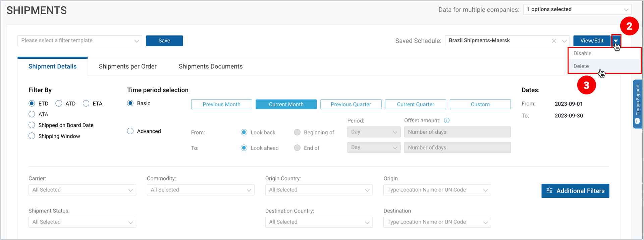This screenshot has height=240, width=644.
Task: Click the View/Edit schedule button
Action: pos(592,41)
